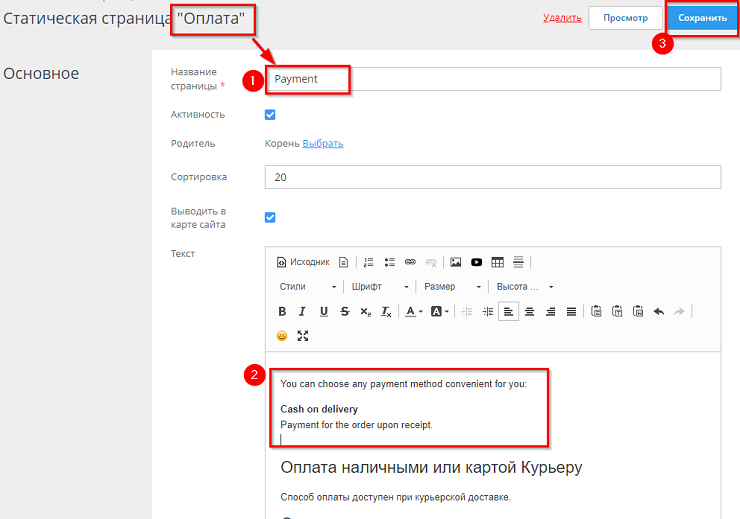Center-align the selected text
Image resolution: width=740 pixels, height=519 pixels.
pyautogui.click(x=529, y=311)
